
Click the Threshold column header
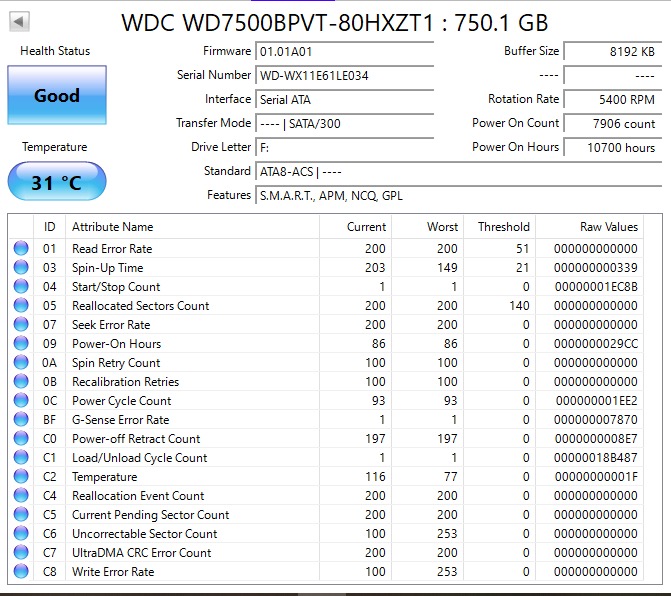coord(499,227)
